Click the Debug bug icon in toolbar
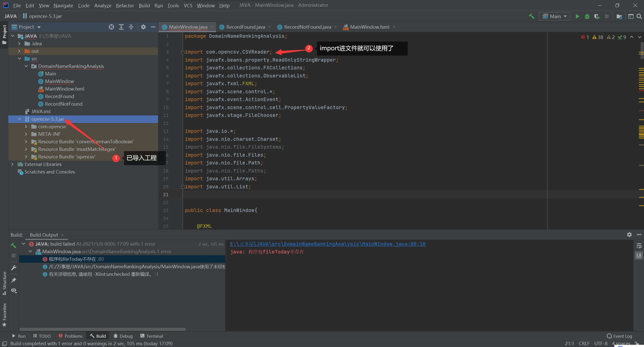The width and height of the screenshot is (644, 347). pos(587,16)
